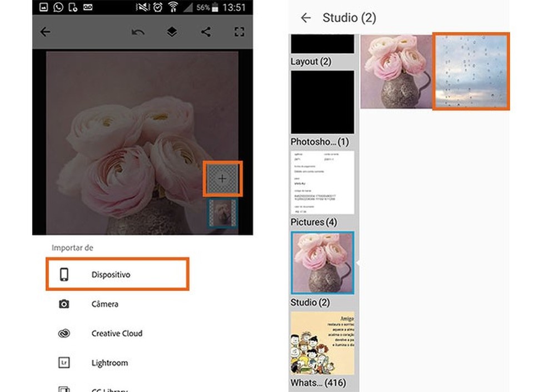Open the Pictures (4) folder thumbnail
The height and width of the screenshot is (392, 547).
322,183
